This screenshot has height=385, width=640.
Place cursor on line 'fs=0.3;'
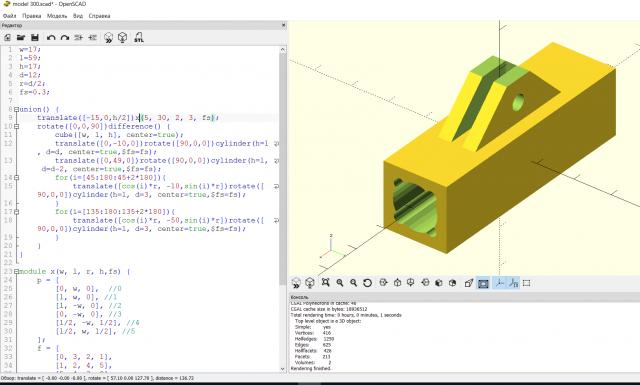click(x=34, y=92)
